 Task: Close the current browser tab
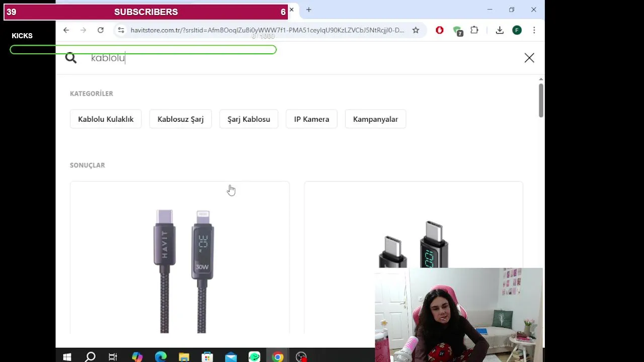click(x=291, y=10)
